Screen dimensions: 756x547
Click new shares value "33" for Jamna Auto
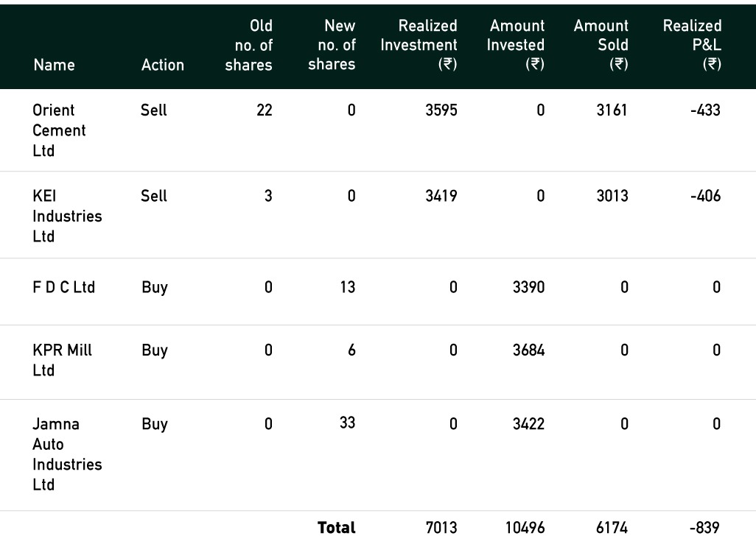point(348,423)
